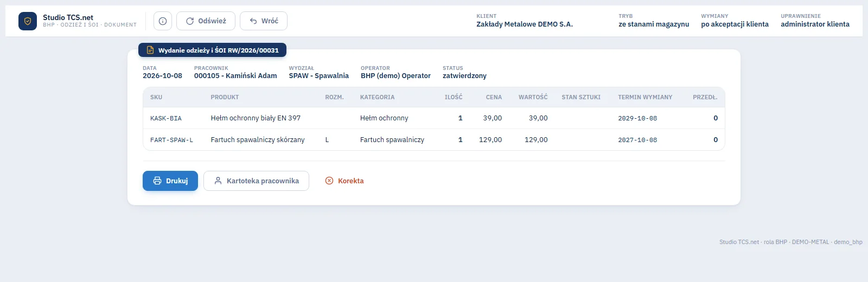This screenshot has width=868, height=282.
Task: Click the person icon in Kartoteka pracownika
Action: (218, 181)
